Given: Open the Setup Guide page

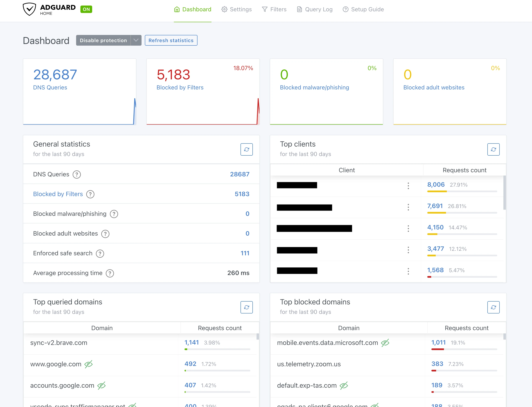Looking at the screenshot, I should tap(363, 9).
